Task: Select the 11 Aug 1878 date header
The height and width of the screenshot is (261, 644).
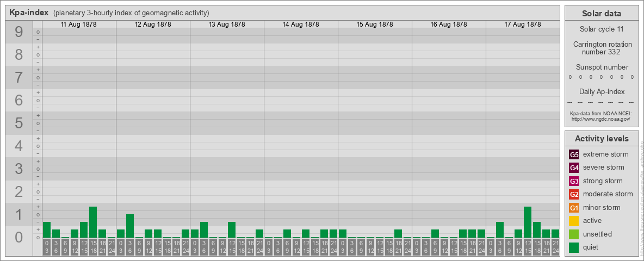Action: click(78, 24)
